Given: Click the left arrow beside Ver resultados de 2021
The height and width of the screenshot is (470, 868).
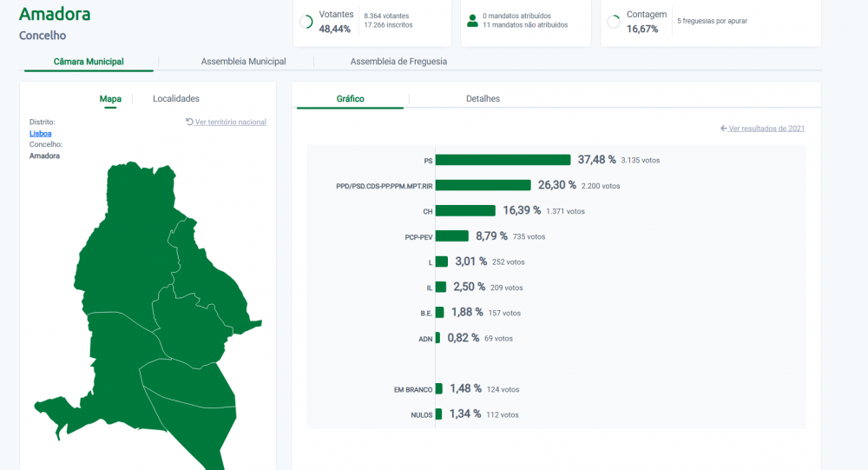Looking at the screenshot, I should pyautogui.click(x=724, y=128).
